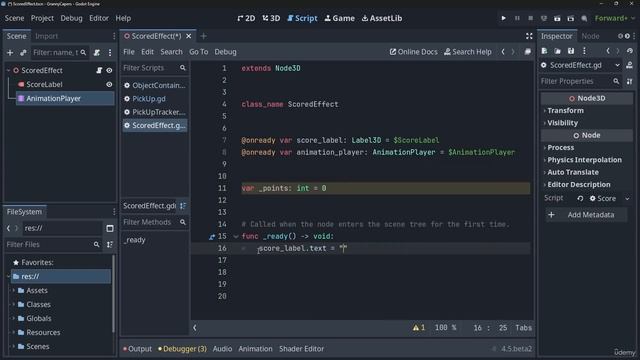Collapse the ScoredEffect root node
The image size is (640, 360).
(8, 70)
